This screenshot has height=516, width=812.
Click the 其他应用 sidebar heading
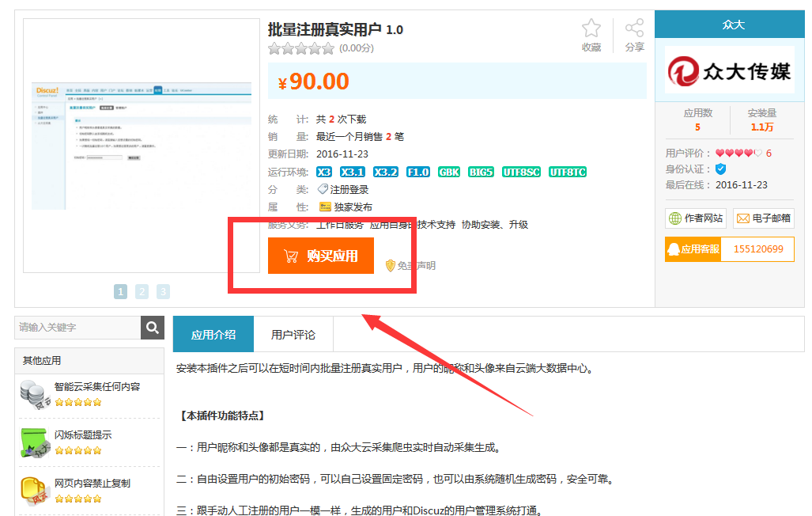point(42,360)
